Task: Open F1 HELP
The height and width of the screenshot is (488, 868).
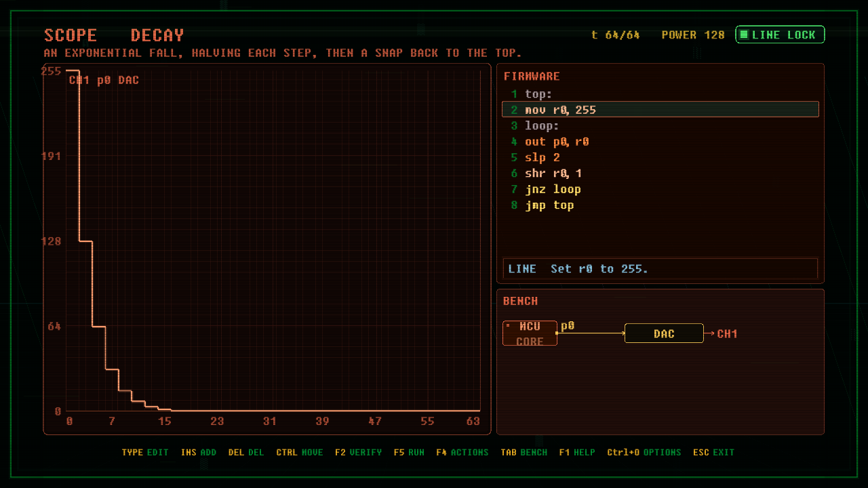Action: (x=577, y=452)
